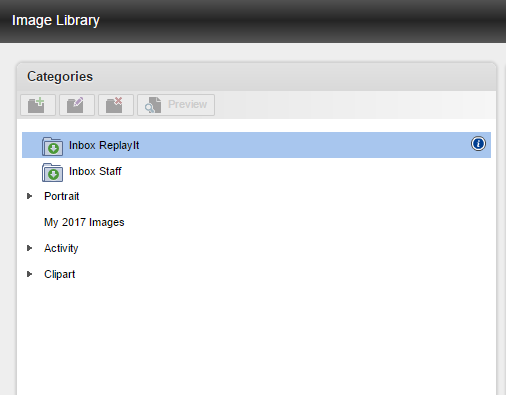The image size is (506, 395).
Task: Click the magnifier page icon on Preview
Action: click(153, 105)
